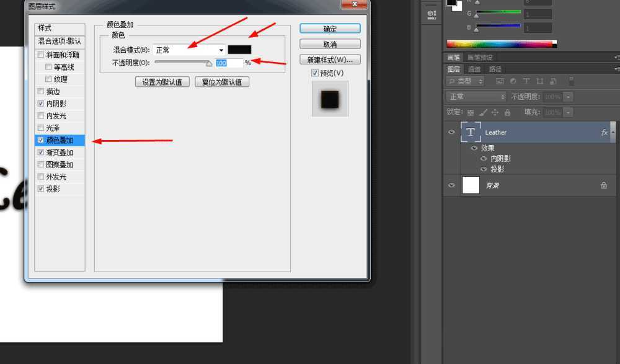The image size is (620, 364).
Task: Select the type layer filter icon
Action: [526, 81]
